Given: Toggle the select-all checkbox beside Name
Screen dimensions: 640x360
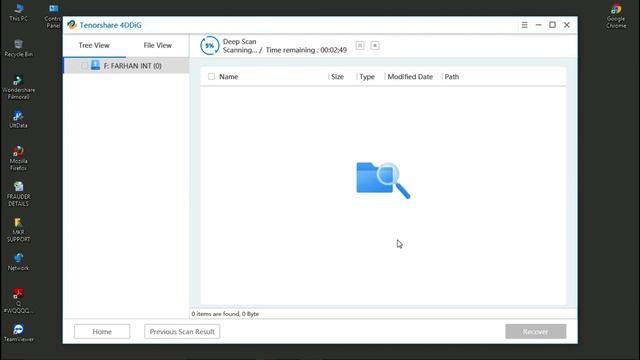Looking at the screenshot, I should click(211, 76).
